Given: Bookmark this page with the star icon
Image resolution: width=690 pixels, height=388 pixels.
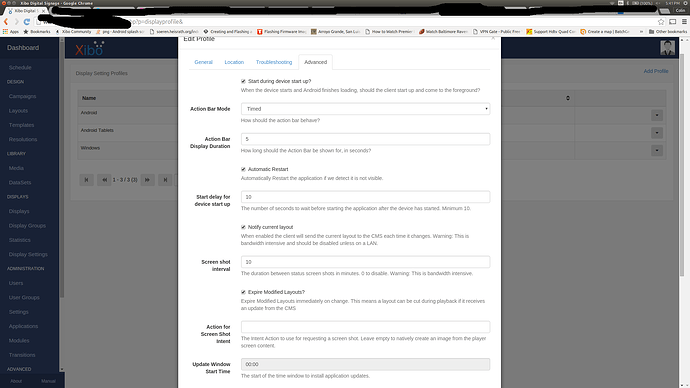Looking at the screenshot, I should tap(661, 22).
